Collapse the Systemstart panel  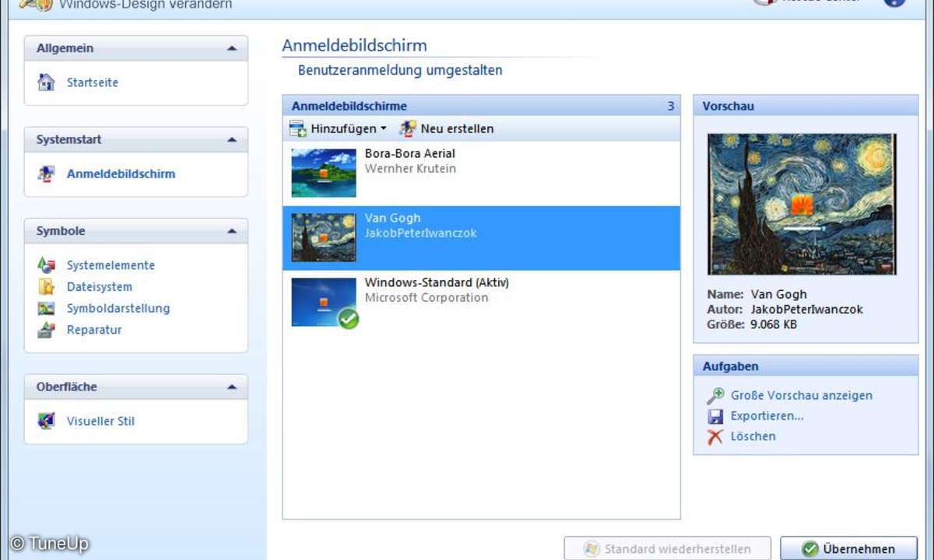pos(231,140)
